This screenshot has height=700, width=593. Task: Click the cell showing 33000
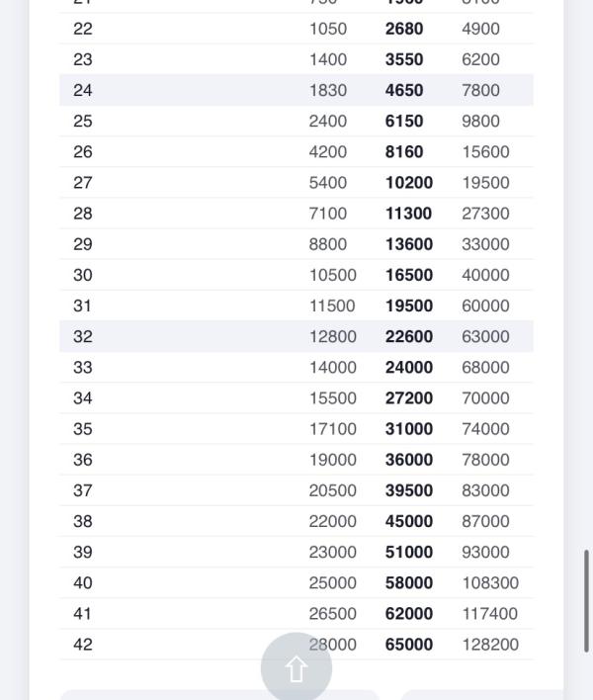[x=485, y=244]
